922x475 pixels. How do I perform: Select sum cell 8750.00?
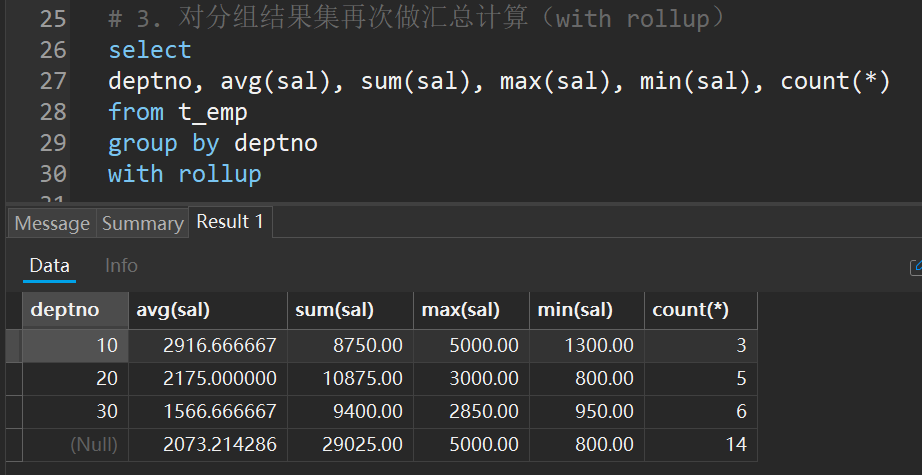pyautogui.click(x=350, y=345)
